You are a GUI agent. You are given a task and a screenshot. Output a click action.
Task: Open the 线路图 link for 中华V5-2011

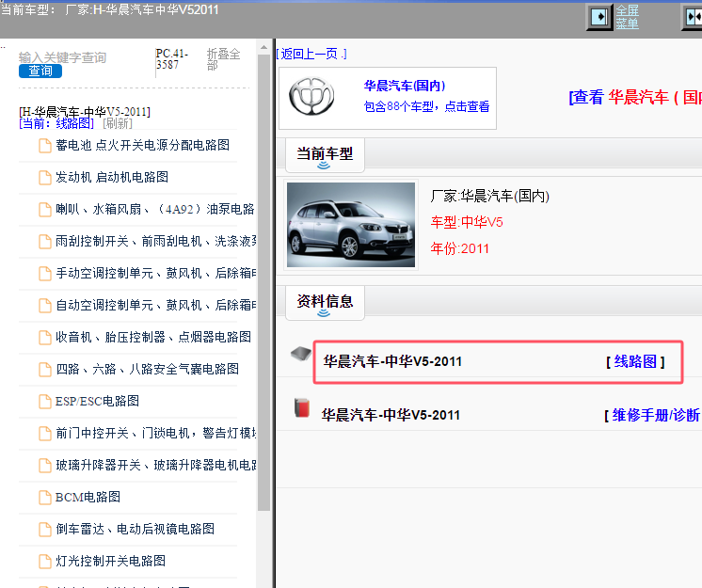coord(635,361)
